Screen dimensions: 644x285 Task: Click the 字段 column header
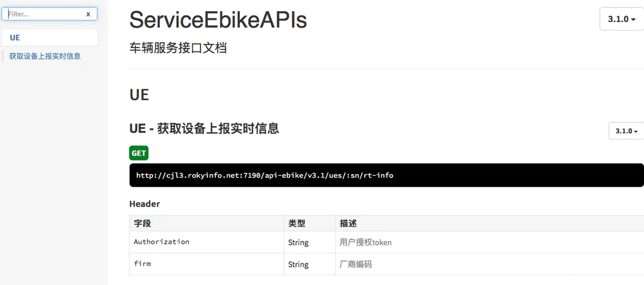point(207,223)
